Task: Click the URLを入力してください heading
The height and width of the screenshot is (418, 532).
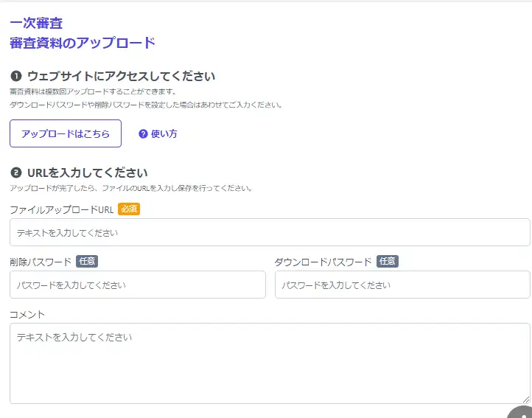Action: point(87,174)
